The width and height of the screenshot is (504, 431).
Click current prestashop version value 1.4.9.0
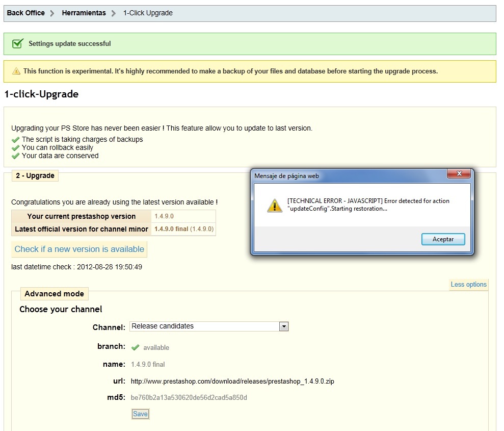tap(164, 216)
